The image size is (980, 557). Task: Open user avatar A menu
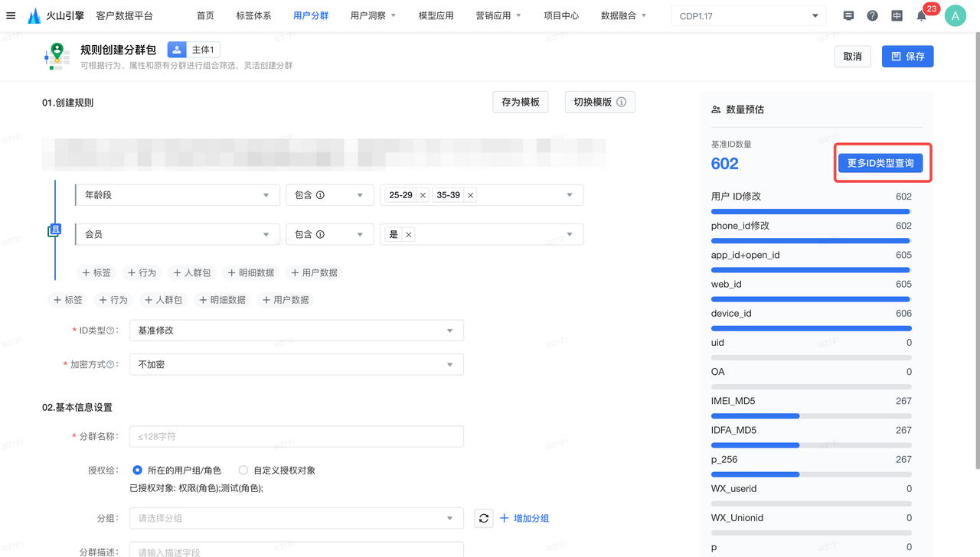955,15
